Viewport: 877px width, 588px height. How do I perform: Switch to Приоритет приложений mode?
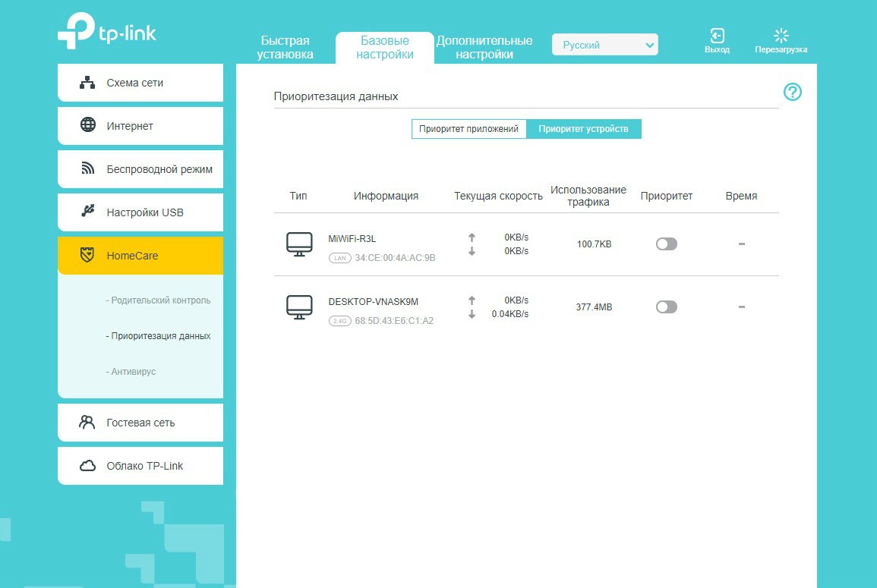pos(468,129)
